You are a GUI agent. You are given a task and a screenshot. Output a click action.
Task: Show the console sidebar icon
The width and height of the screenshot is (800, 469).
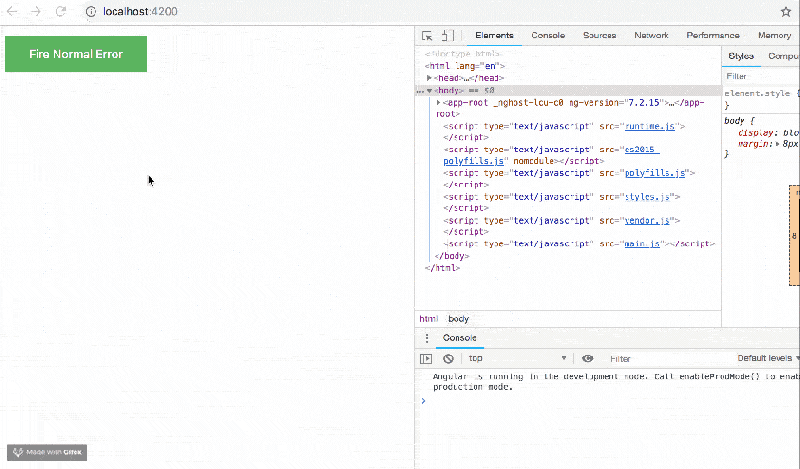tap(426, 359)
